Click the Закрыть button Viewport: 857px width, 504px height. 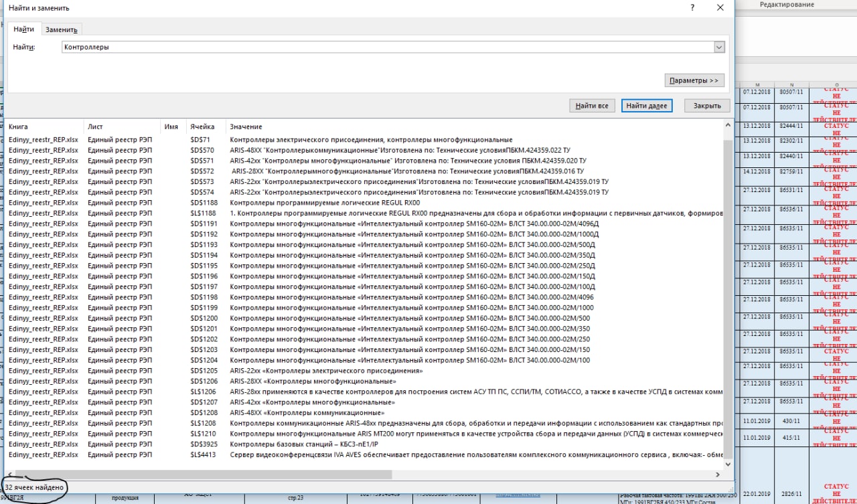707,106
